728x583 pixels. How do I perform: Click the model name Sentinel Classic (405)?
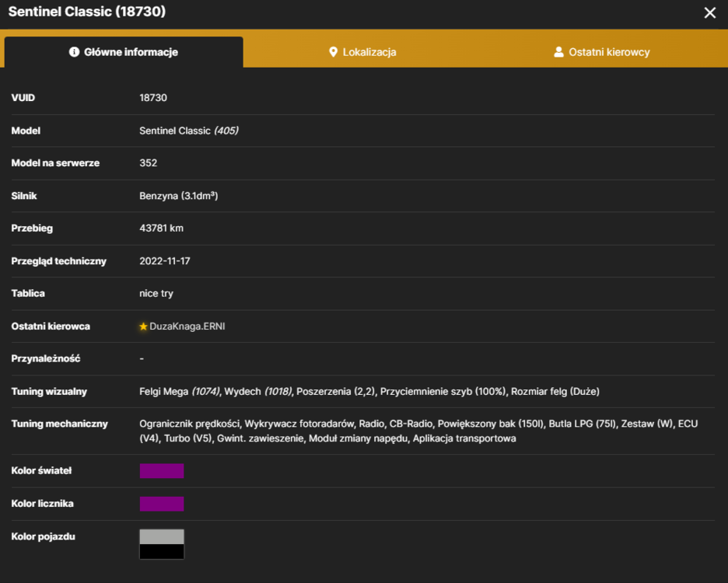coord(189,131)
